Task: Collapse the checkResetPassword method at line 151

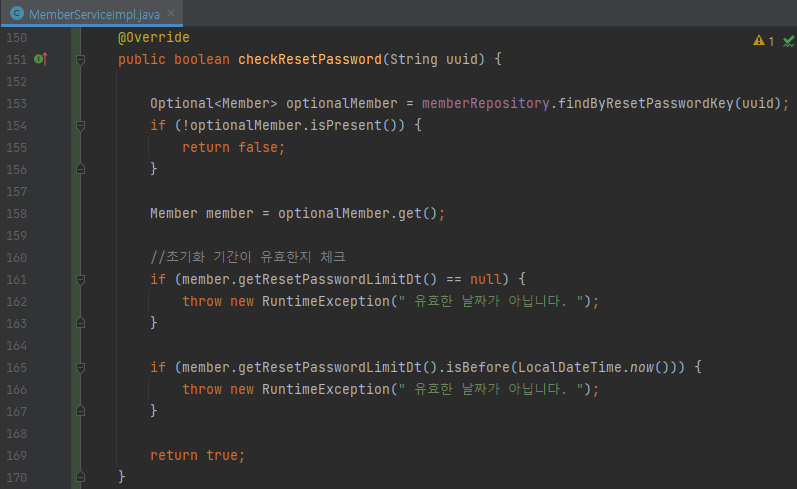Action: 80,60
